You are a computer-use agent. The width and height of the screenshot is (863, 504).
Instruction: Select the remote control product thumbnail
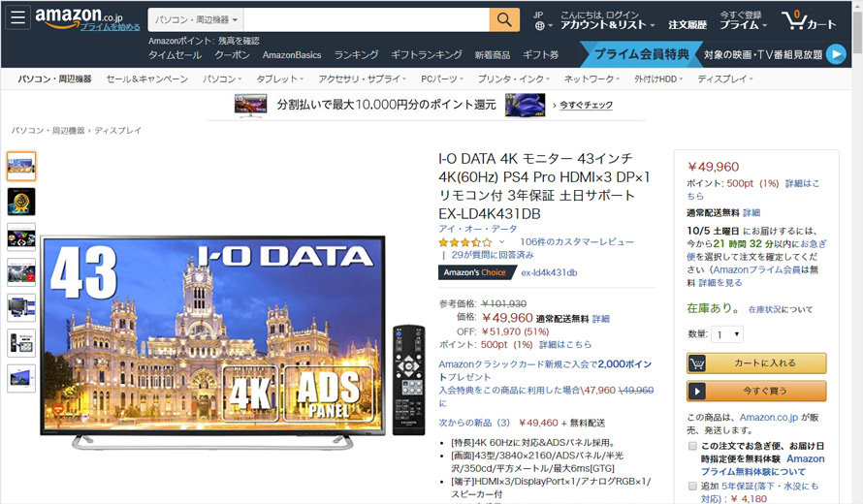pyautogui.click(x=21, y=343)
